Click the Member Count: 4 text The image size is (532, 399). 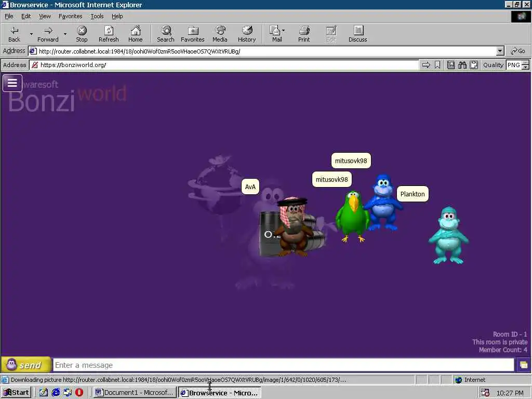tap(503, 350)
